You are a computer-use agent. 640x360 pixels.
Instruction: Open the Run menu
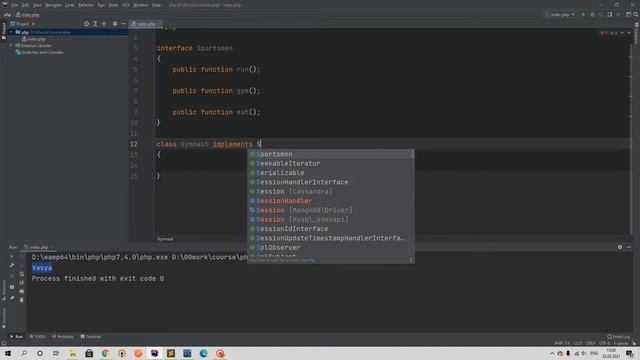101,5
